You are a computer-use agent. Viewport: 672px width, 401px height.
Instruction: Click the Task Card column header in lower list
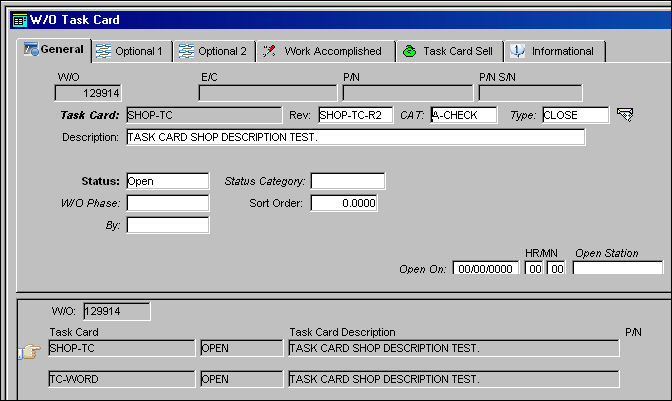coord(74,332)
